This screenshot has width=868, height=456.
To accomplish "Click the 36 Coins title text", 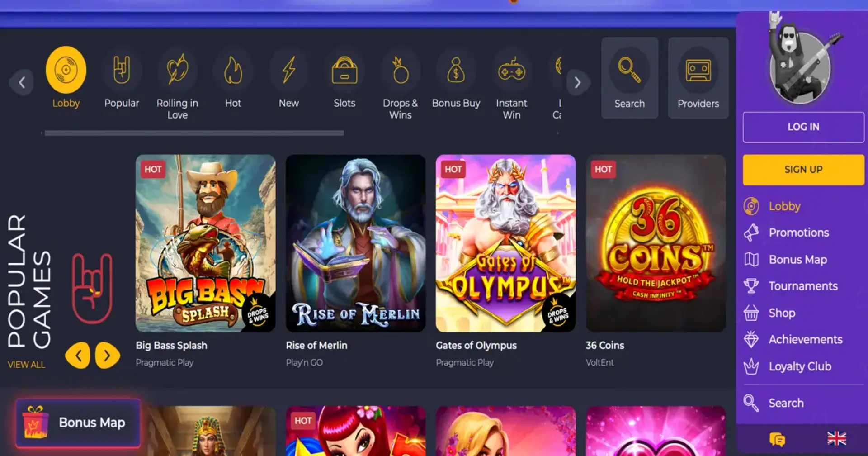I will coord(605,346).
